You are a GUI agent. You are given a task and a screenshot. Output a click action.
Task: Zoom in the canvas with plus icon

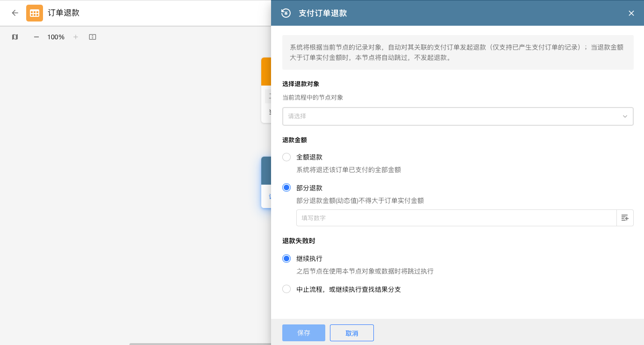coord(76,37)
